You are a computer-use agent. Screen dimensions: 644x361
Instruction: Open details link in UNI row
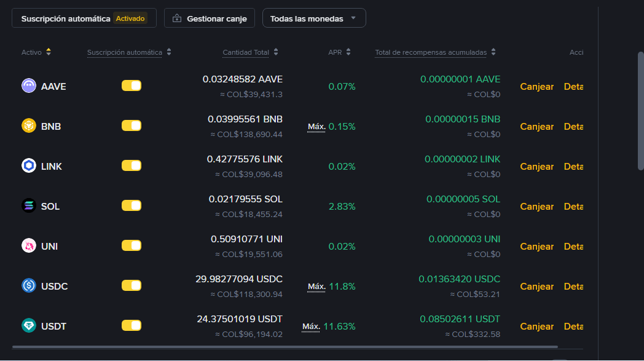(x=573, y=246)
